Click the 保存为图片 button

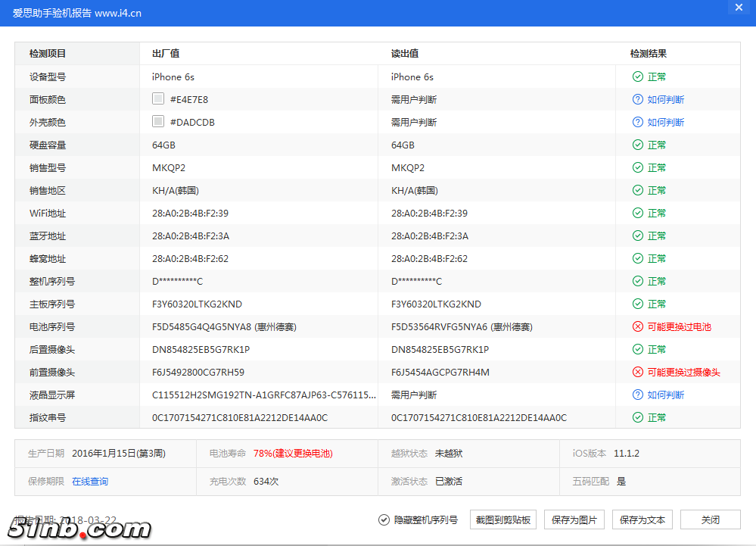(x=574, y=519)
